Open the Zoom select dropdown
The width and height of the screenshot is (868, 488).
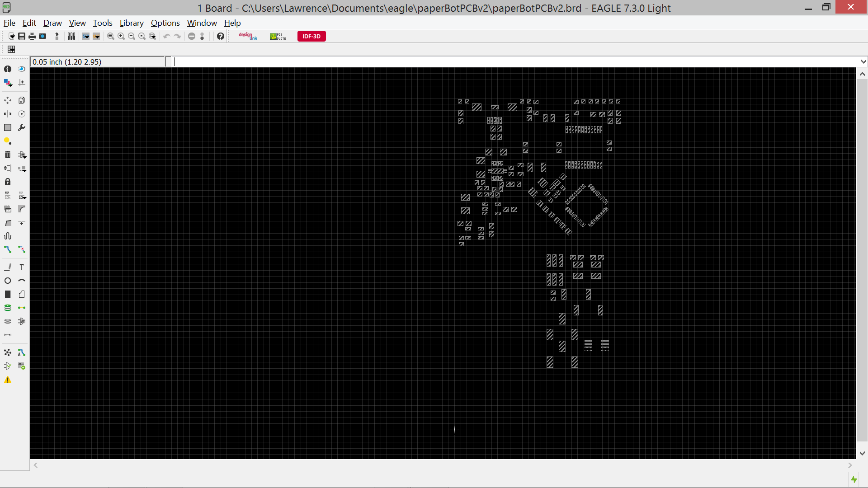[x=153, y=36]
